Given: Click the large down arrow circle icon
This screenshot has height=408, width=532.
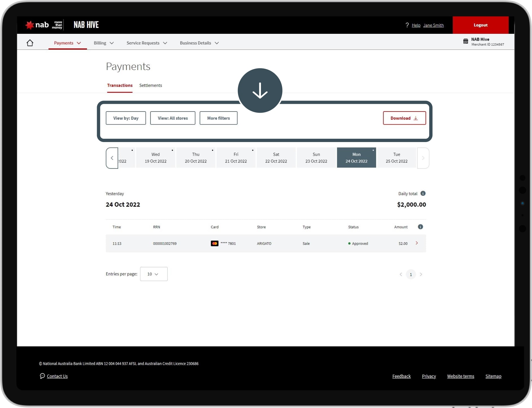Looking at the screenshot, I should pyautogui.click(x=260, y=90).
